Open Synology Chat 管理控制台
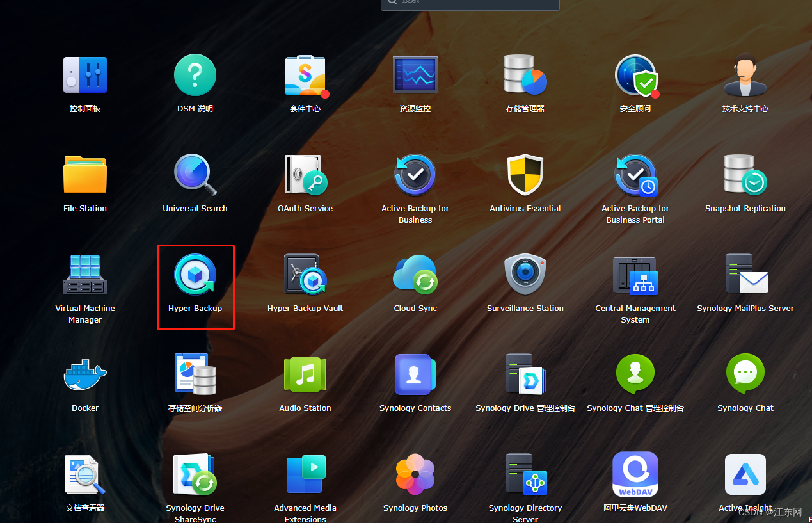This screenshot has height=523, width=812. click(x=635, y=374)
